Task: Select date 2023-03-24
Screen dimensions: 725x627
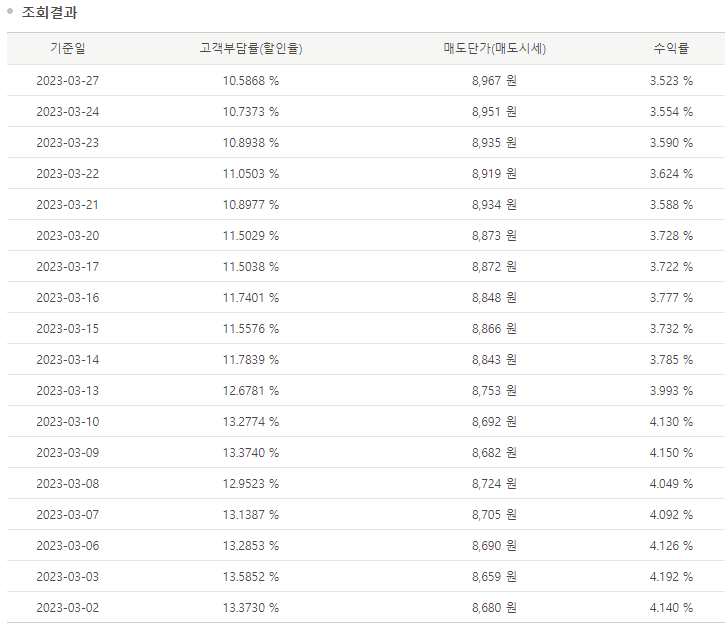Action: (x=68, y=111)
